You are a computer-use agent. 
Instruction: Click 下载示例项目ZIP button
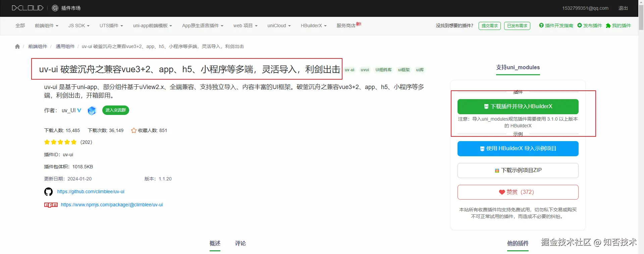click(x=518, y=170)
